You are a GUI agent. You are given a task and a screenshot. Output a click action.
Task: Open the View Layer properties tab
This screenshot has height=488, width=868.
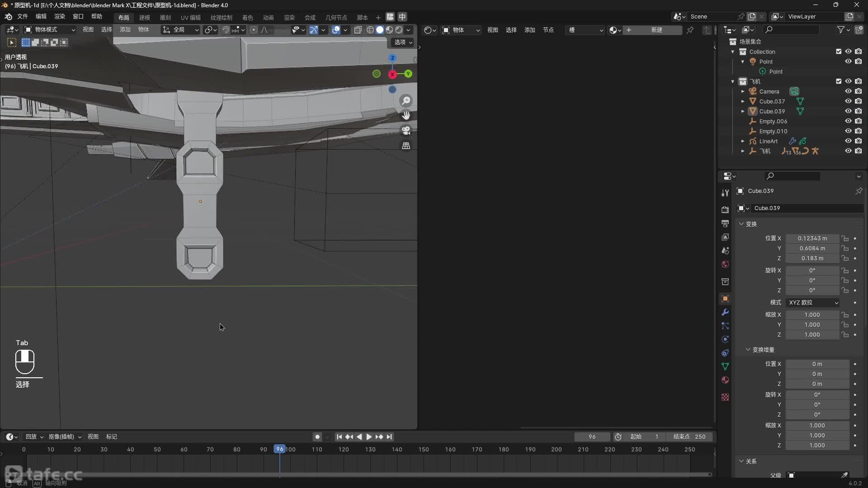725,237
